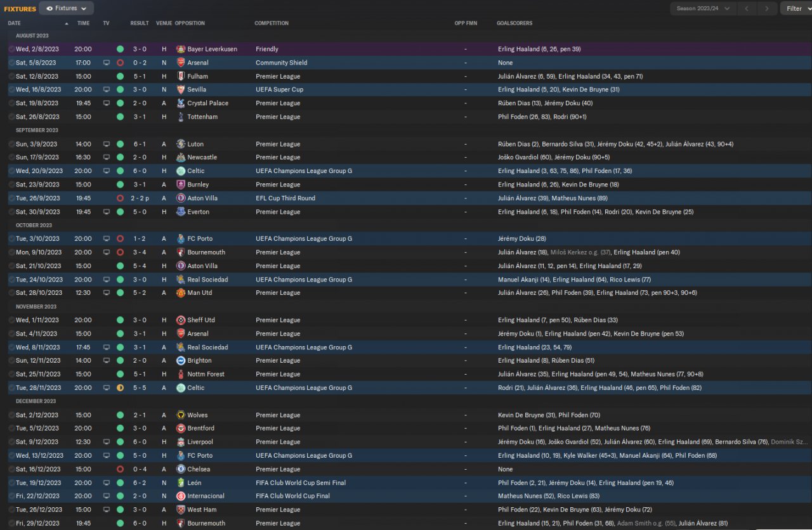
Task: Toggle the selection circle for Sat, 25/11/2023
Action: point(11,374)
